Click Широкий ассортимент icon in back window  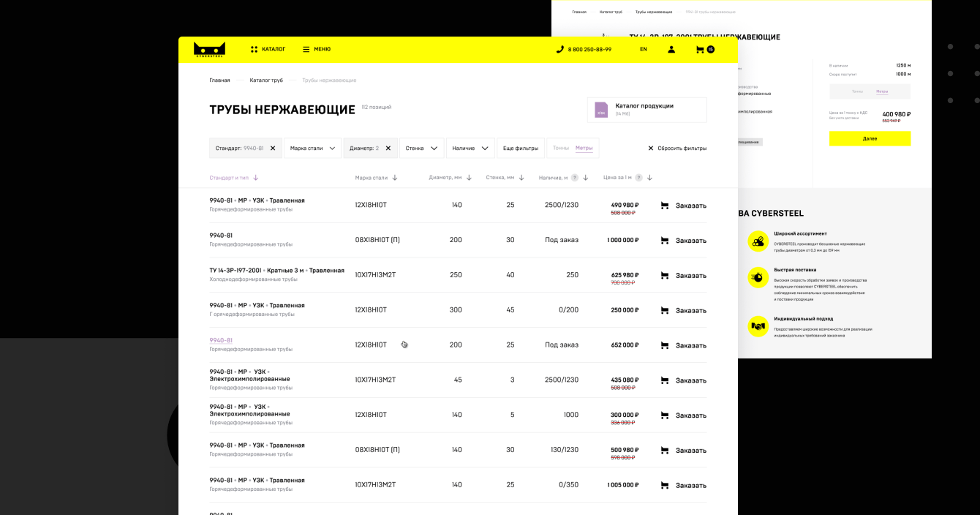758,241
